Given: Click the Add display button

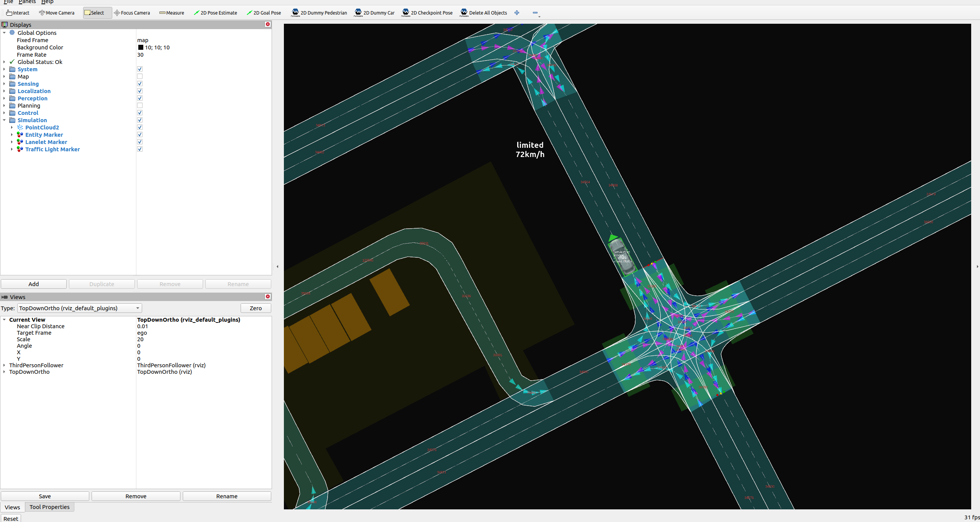Looking at the screenshot, I should tap(34, 284).
